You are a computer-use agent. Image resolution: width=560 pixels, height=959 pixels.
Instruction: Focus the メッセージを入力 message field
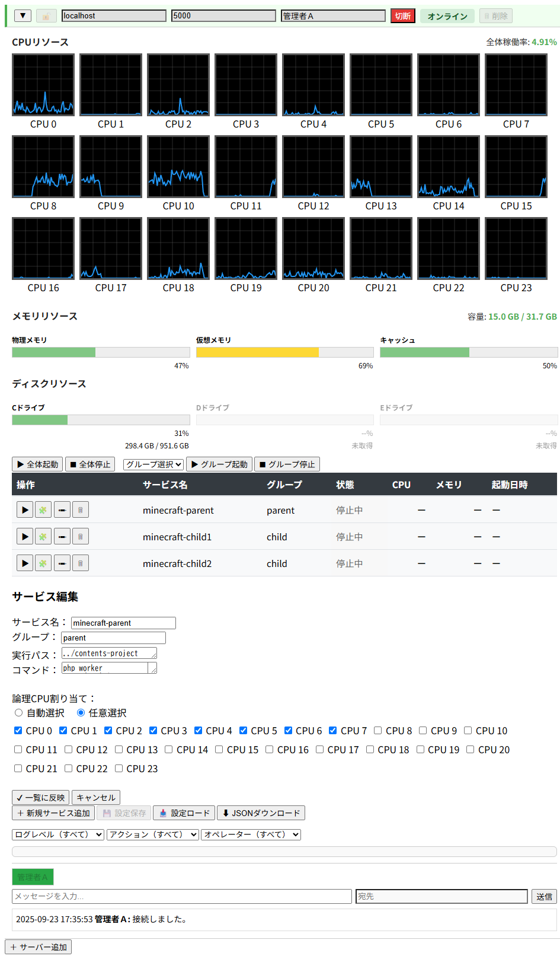[x=182, y=896]
